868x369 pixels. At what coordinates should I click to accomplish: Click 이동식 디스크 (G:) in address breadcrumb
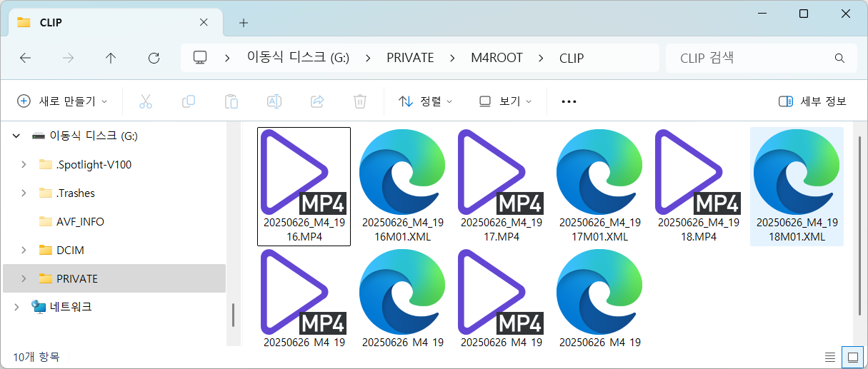click(x=298, y=58)
